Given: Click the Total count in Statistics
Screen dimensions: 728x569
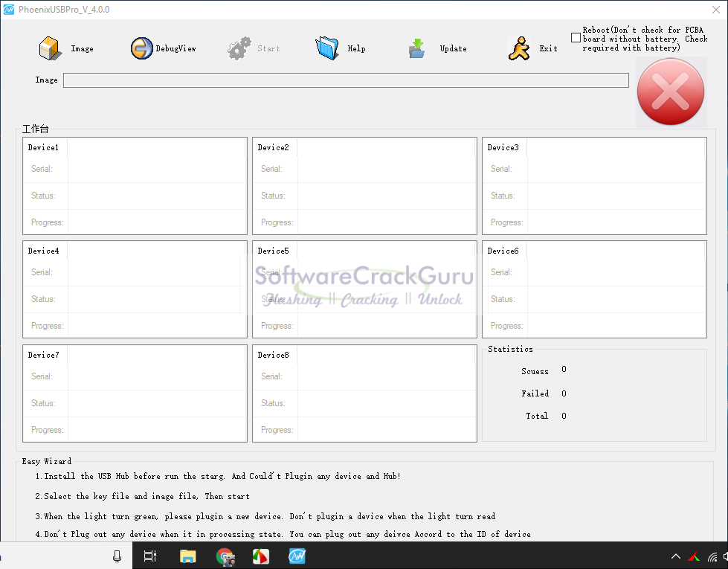Looking at the screenshot, I should point(564,417).
